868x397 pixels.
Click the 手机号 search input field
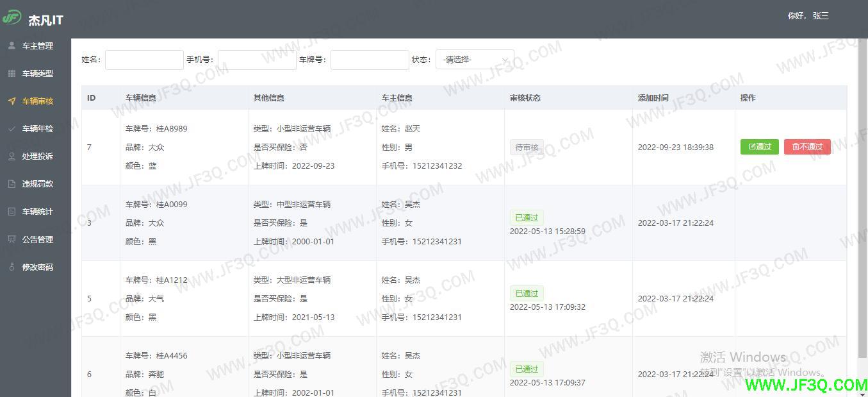pos(257,60)
